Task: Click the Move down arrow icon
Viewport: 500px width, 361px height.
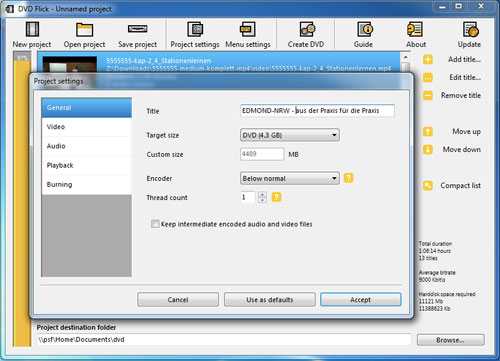Action: [x=428, y=150]
